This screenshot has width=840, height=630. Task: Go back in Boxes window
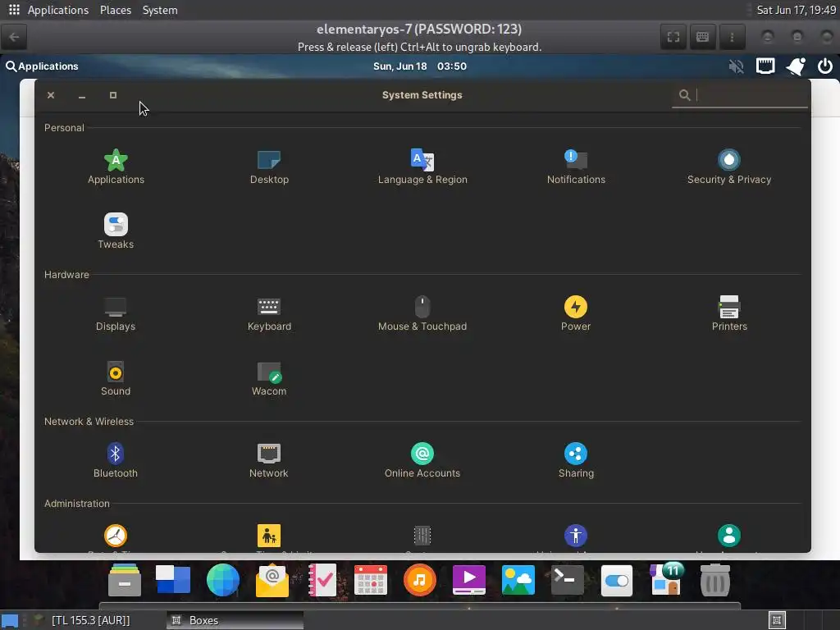click(15, 37)
